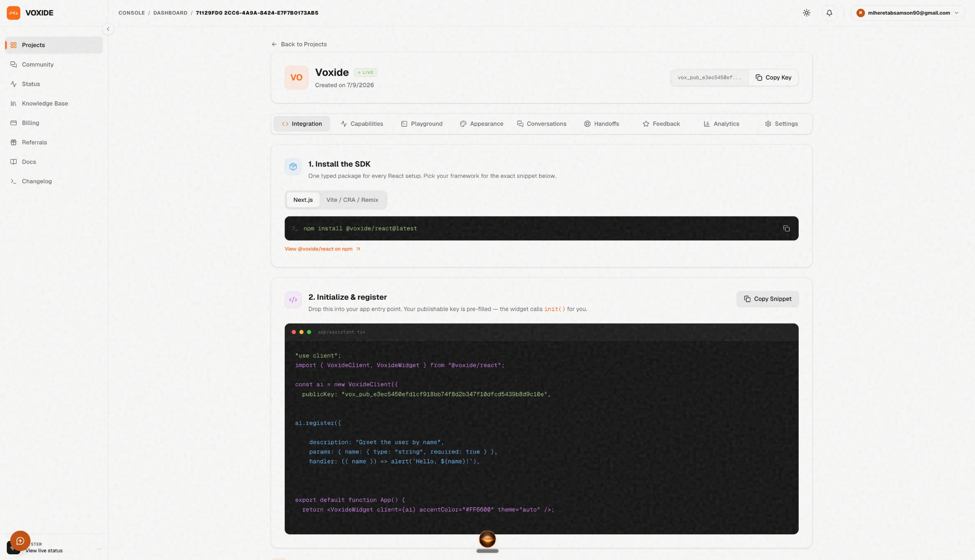The height and width of the screenshot is (560, 975).
Task: Open Projects in the sidebar
Action: tap(54, 45)
